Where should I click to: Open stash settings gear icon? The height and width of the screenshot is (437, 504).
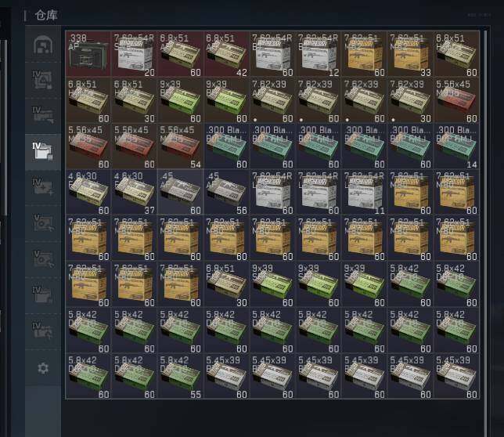click(x=43, y=368)
